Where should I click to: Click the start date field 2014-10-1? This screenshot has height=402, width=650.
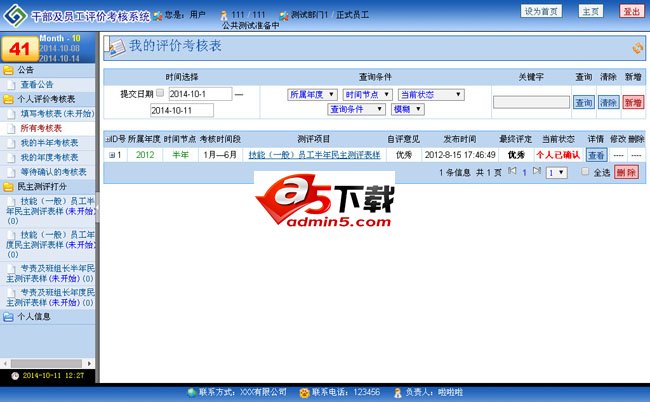click(200, 94)
